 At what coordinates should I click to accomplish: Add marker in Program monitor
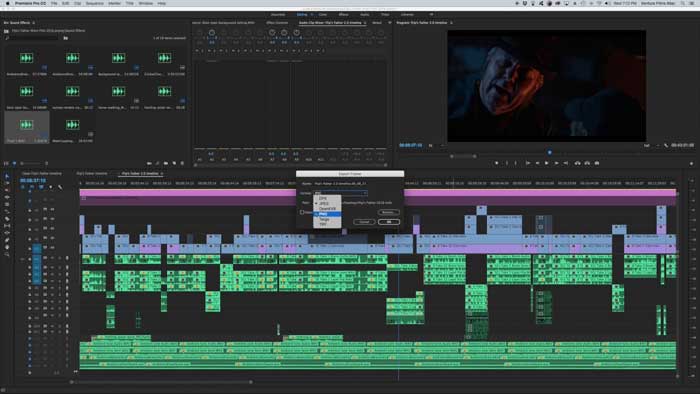coord(496,163)
